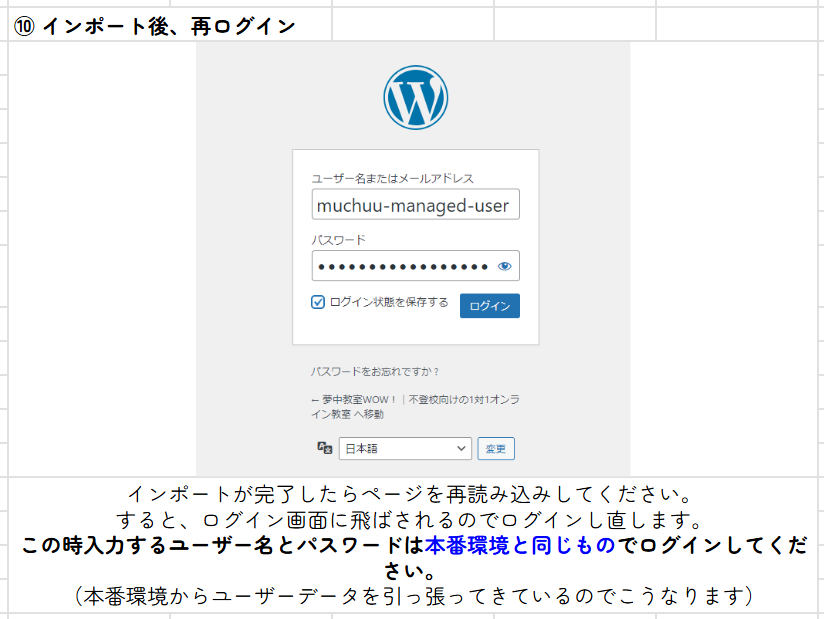Select the masked パスワード input field
The width and height of the screenshot is (824, 619).
tap(404, 265)
